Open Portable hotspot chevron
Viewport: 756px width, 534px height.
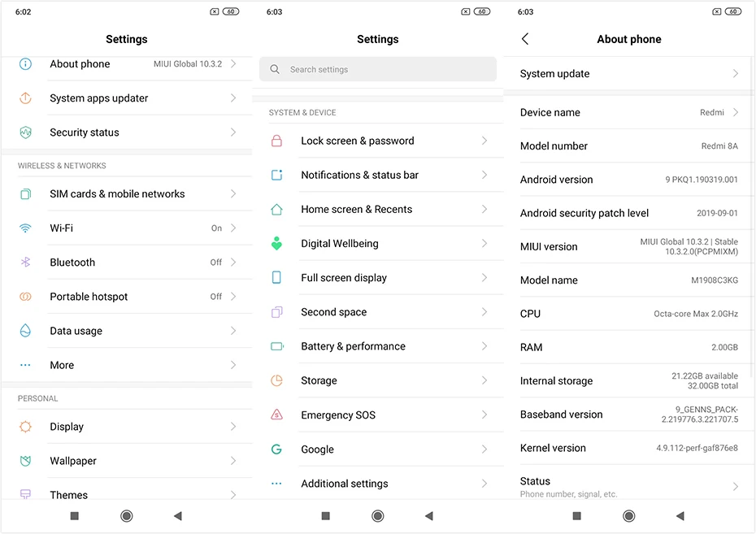pyautogui.click(x=233, y=297)
